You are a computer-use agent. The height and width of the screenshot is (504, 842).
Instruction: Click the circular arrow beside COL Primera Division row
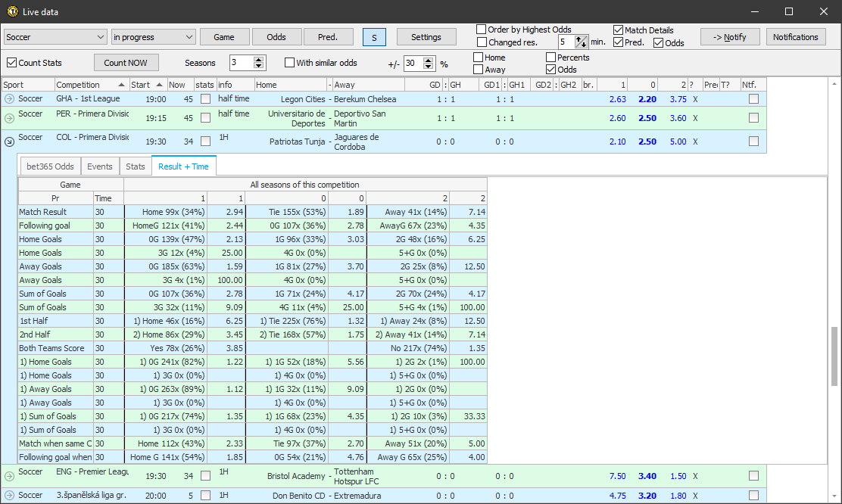[8, 141]
